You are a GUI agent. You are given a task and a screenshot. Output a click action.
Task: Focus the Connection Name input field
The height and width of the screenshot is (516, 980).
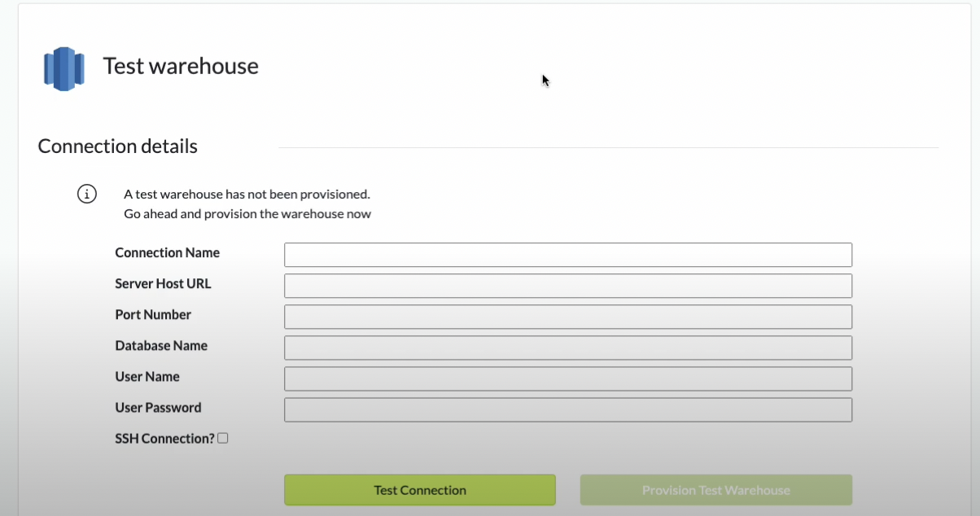pyautogui.click(x=567, y=255)
